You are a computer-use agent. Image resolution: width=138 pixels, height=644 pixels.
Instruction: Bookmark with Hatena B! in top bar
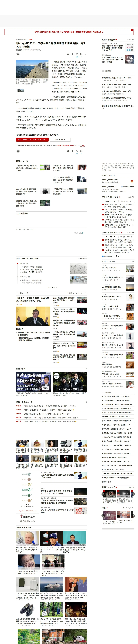click(x=81, y=54)
